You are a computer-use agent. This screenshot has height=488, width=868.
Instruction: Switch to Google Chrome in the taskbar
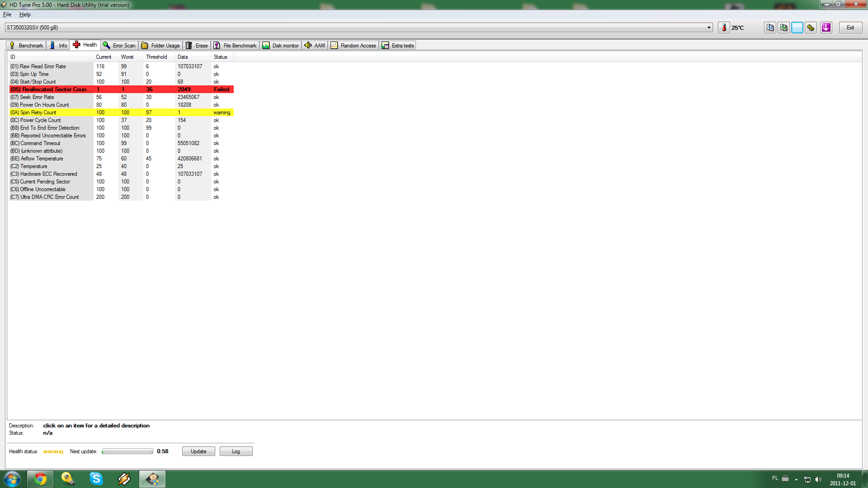[40, 479]
